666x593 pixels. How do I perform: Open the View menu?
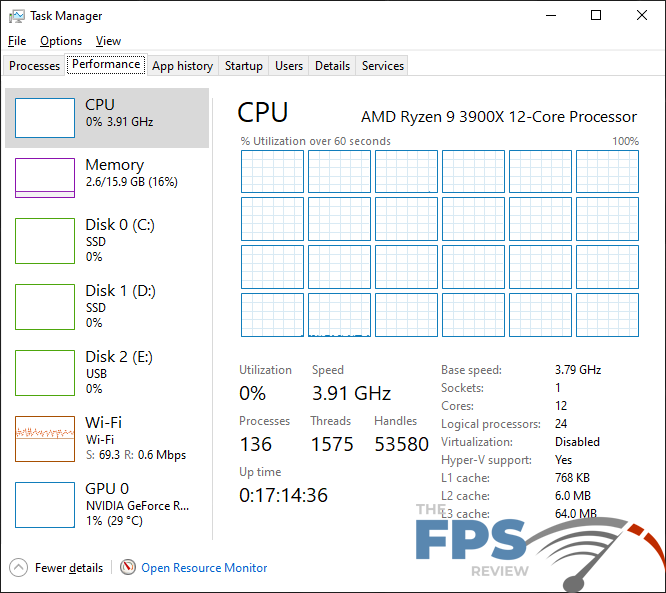pyautogui.click(x=108, y=41)
